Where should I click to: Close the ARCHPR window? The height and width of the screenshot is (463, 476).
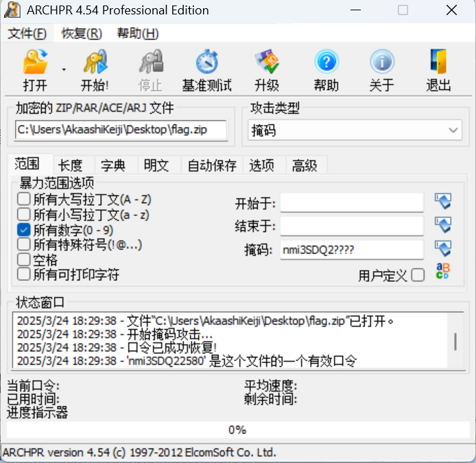(x=451, y=10)
